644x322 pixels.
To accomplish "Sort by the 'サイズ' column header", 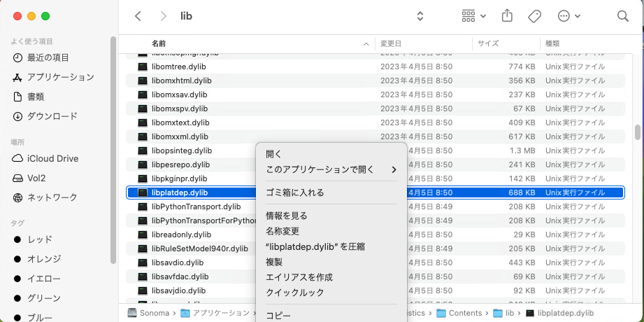I will 488,43.
